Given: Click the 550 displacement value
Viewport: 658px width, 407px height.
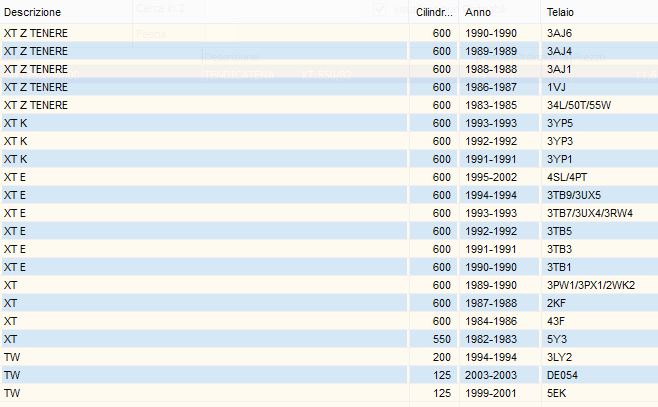Looking at the screenshot, I should (441, 339).
